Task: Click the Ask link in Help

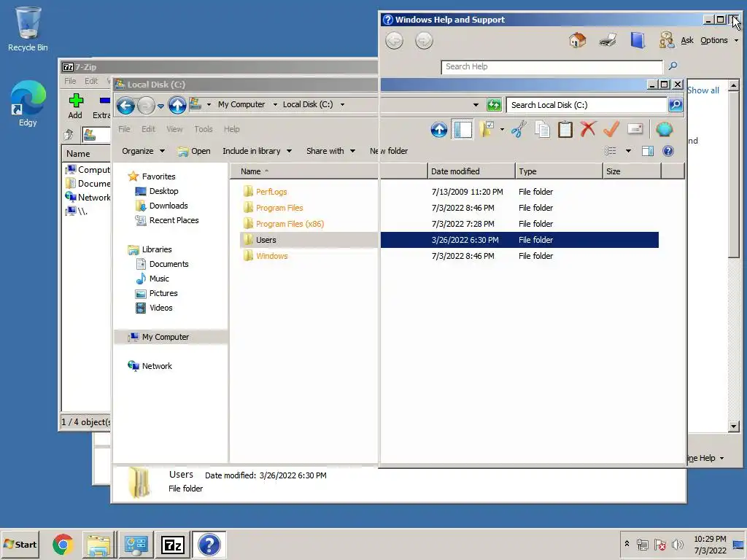Action: coord(687,41)
